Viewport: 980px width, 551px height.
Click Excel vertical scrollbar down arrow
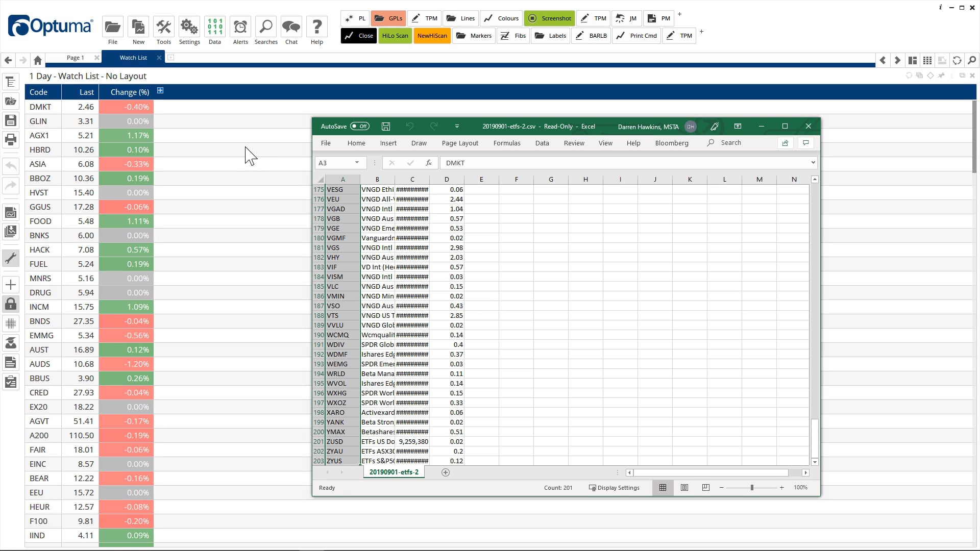click(x=815, y=462)
